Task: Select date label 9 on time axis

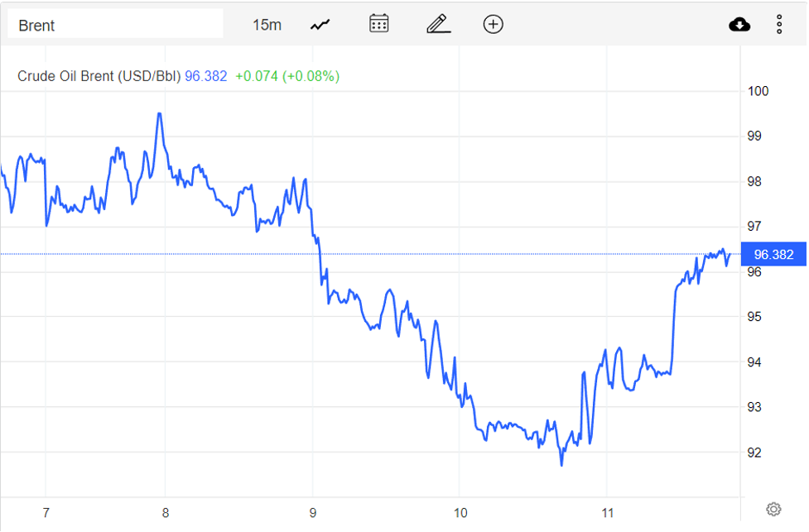Action: pyautogui.click(x=313, y=511)
